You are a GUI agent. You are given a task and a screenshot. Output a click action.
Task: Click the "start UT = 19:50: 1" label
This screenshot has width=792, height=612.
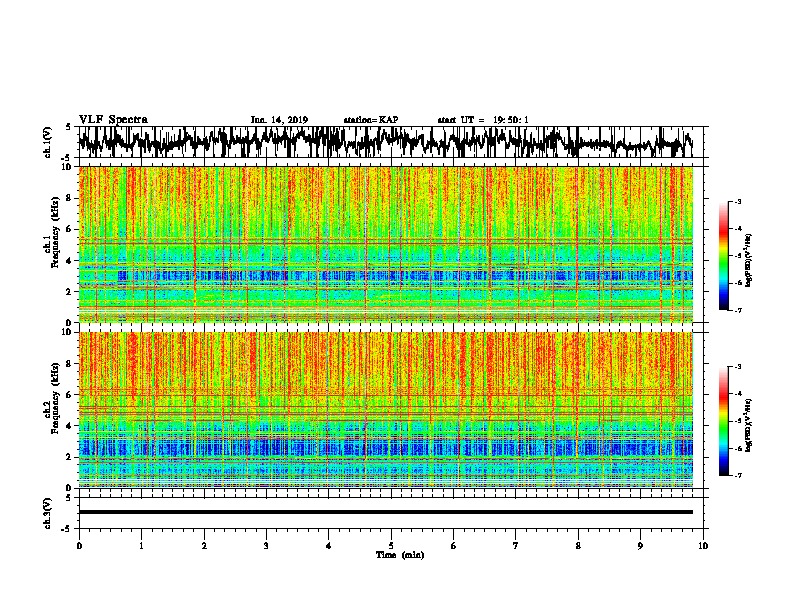[x=483, y=120]
